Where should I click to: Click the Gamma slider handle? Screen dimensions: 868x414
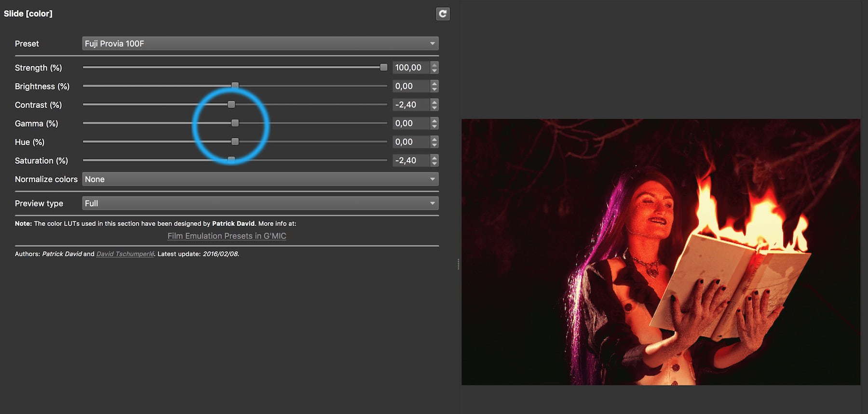[235, 123]
